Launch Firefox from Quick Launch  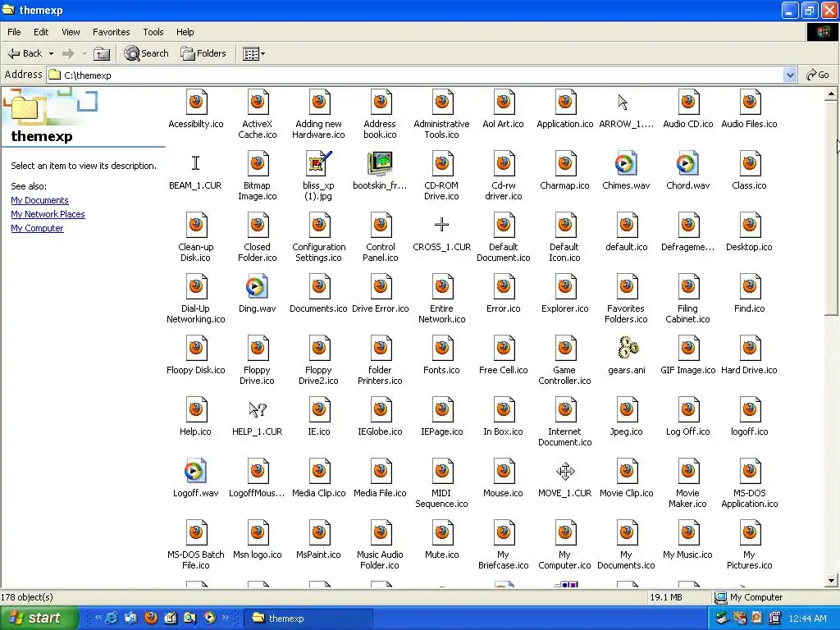(x=151, y=619)
